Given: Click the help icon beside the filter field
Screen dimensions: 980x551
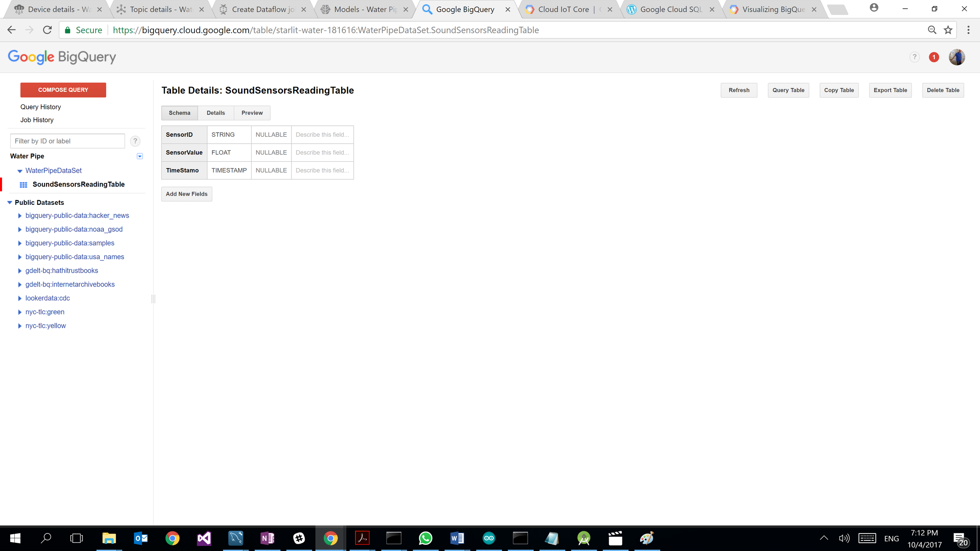Looking at the screenshot, I should pyautogui.click(x=135, y=141).
